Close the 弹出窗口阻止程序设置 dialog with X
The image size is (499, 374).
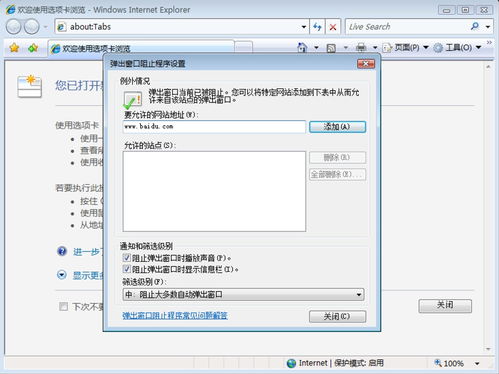click(366, 64)
